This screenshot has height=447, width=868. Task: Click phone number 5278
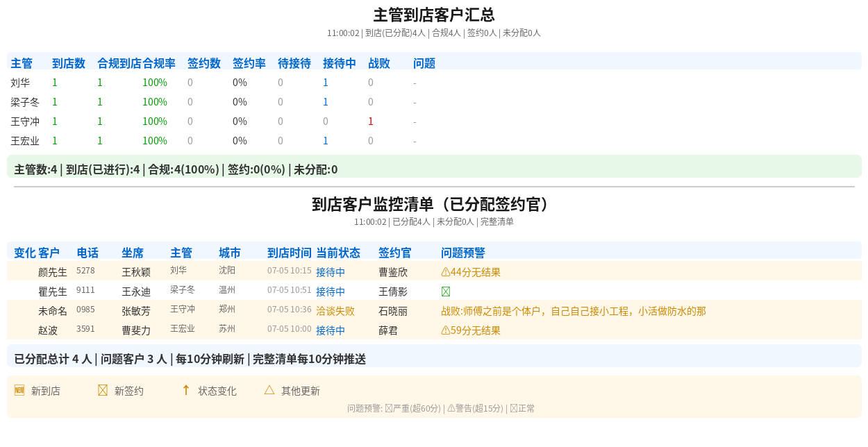[85, 271]
